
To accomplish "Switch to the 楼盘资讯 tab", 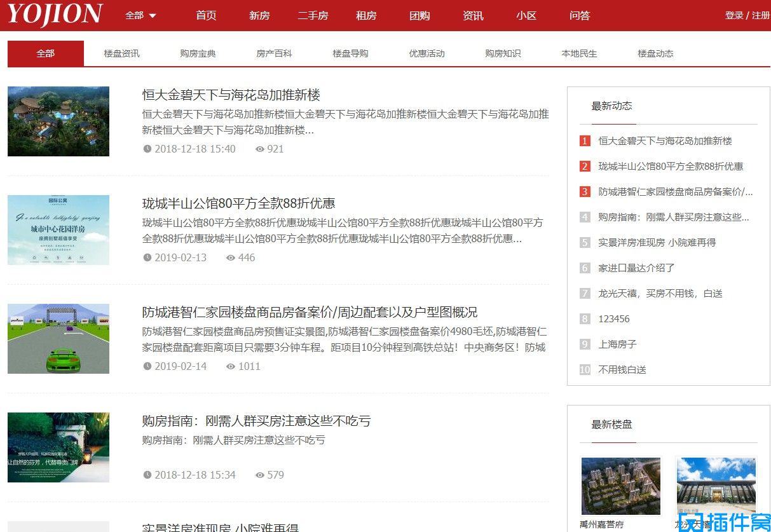I will click(x=122, y=53).
